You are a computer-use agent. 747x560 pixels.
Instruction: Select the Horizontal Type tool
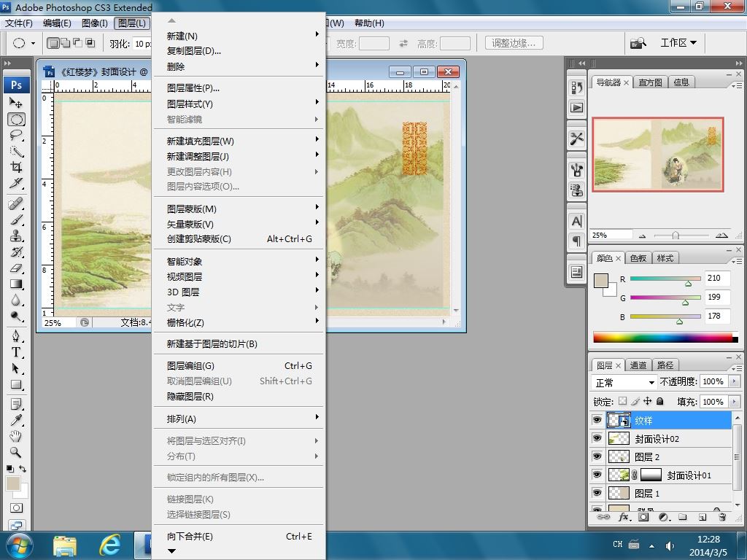pos(16,352)
